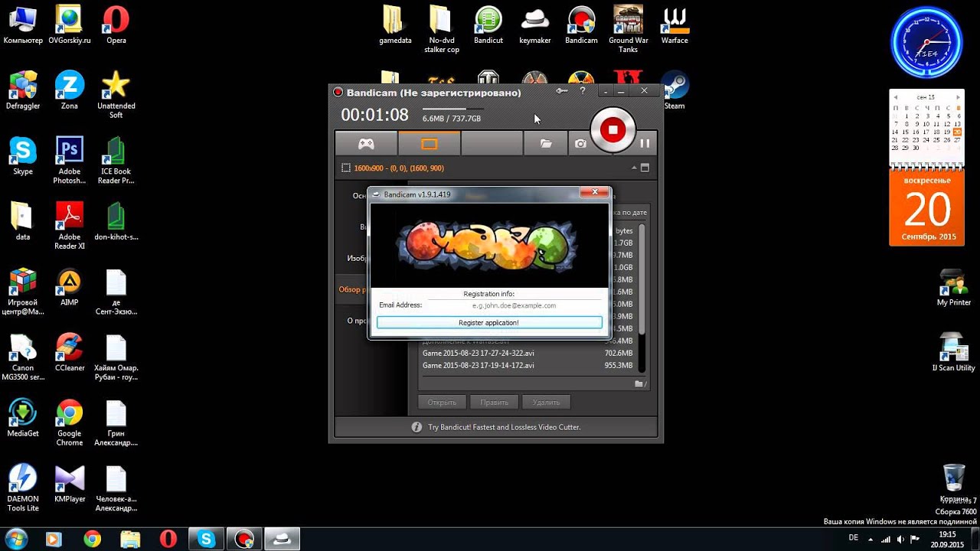Open the Bandicut desktop shortcut

tap(488, 25)
